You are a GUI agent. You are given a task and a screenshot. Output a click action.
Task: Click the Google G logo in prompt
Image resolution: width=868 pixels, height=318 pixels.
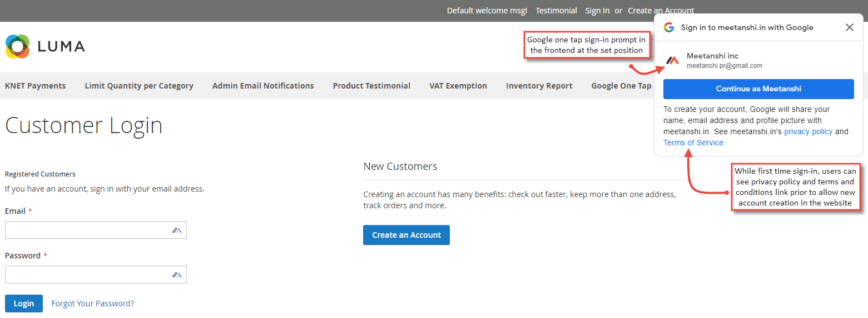tap(668, 27)
